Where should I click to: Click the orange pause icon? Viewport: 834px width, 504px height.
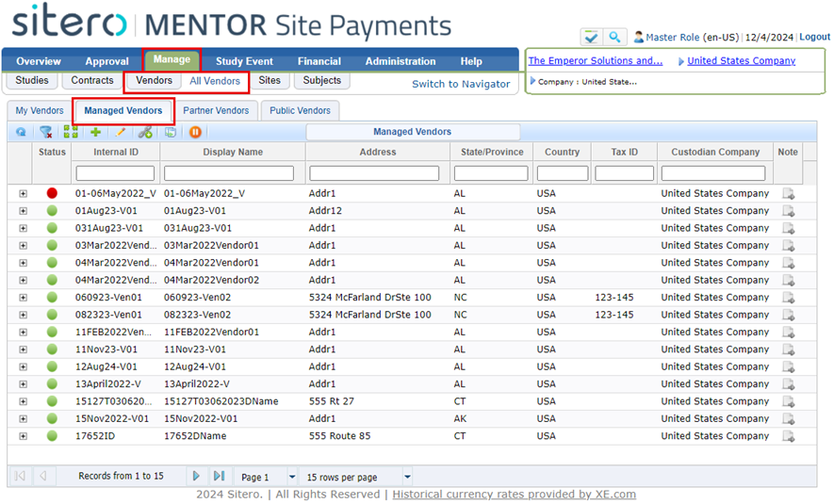click(x=195, y=132)
